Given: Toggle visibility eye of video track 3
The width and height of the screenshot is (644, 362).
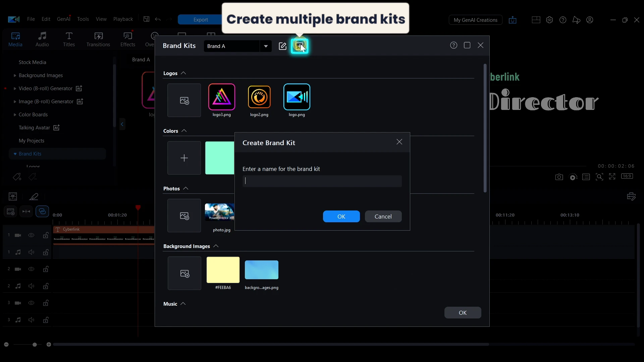Looking at the screenshot, I should 31,303.
